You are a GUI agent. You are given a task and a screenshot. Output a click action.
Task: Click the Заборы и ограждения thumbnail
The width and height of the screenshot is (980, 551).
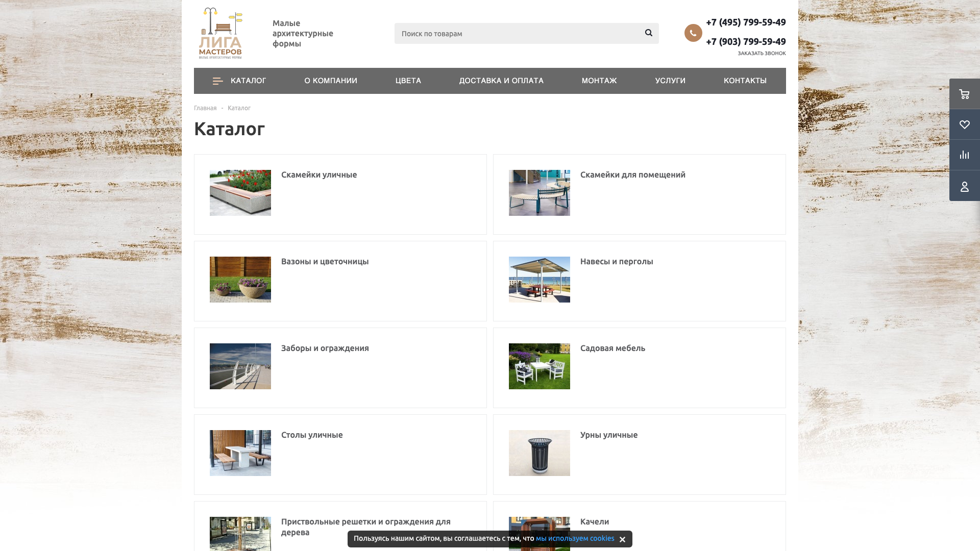point(240,366)
